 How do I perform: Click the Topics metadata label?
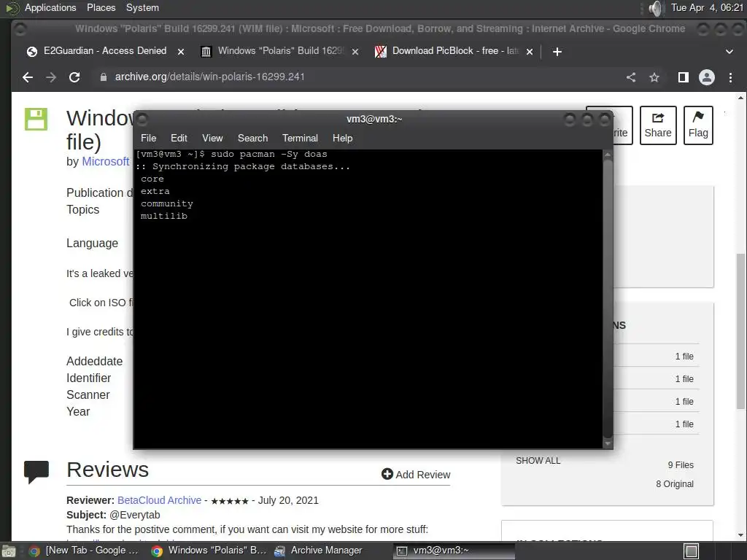tap(83, 209)
